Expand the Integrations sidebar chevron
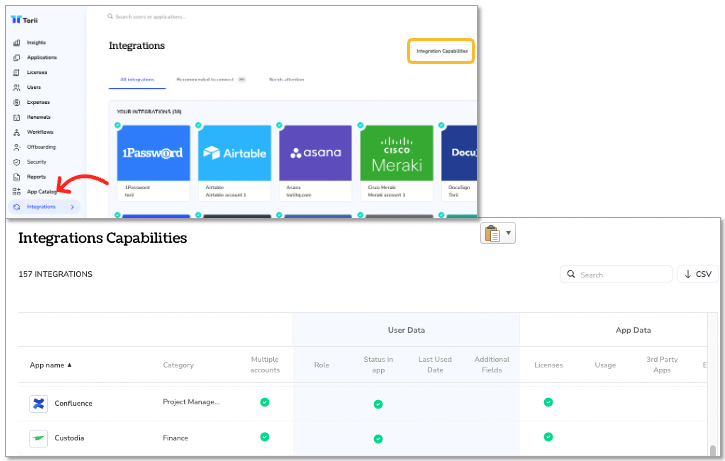725x461 pixels. pos(72,207)
